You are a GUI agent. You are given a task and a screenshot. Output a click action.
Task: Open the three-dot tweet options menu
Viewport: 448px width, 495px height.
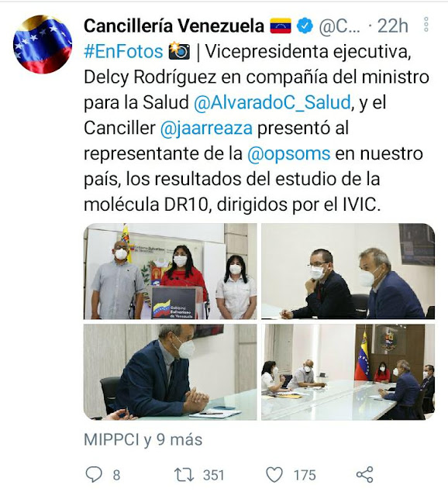click(426, 25)
